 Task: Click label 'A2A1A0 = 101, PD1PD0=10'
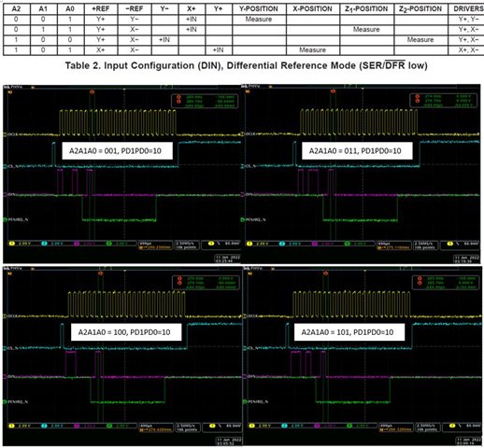pyautogui.click(x=349, y=332)
